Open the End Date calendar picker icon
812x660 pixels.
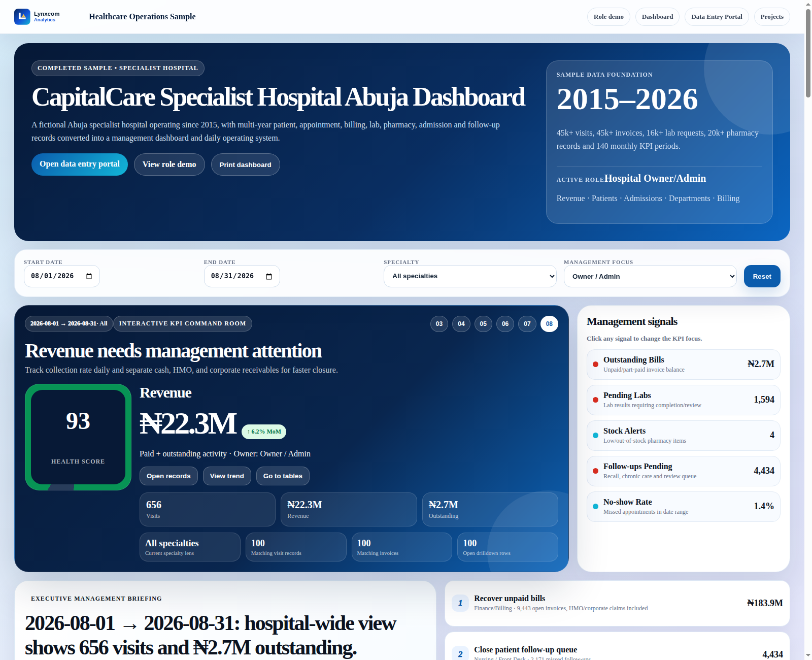point(269,276)
